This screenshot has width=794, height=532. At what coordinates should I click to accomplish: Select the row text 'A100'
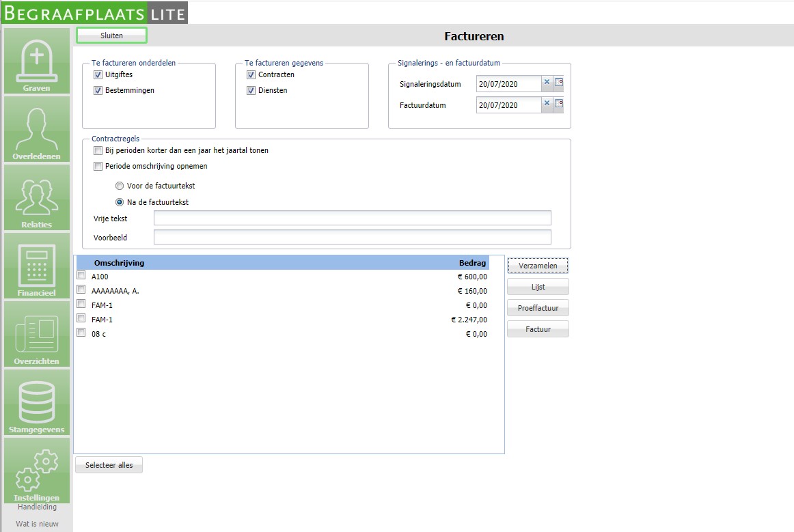pyautogui.click(x=100, y=277)
